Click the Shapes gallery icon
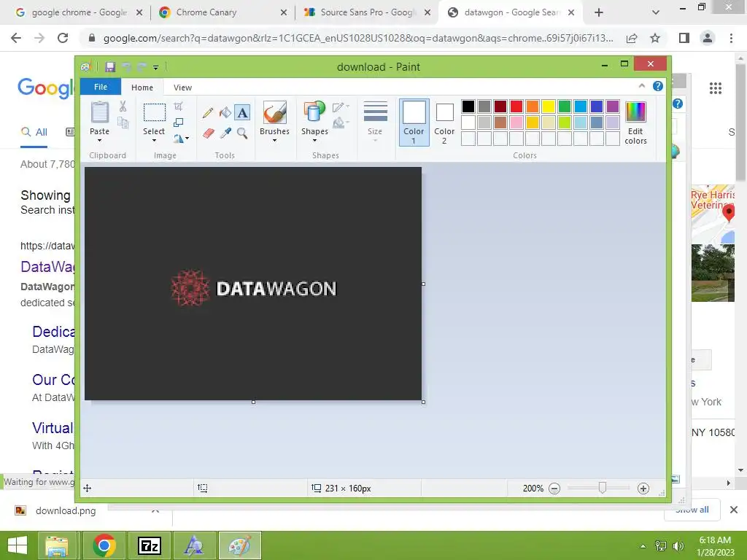 click(x=314, y=113)
